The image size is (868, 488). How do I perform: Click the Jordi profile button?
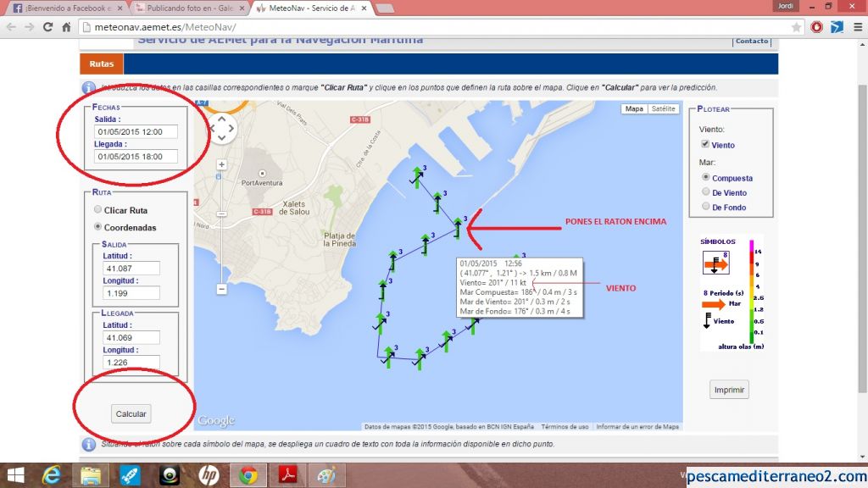pyautogui.click(x=786, y=6)
